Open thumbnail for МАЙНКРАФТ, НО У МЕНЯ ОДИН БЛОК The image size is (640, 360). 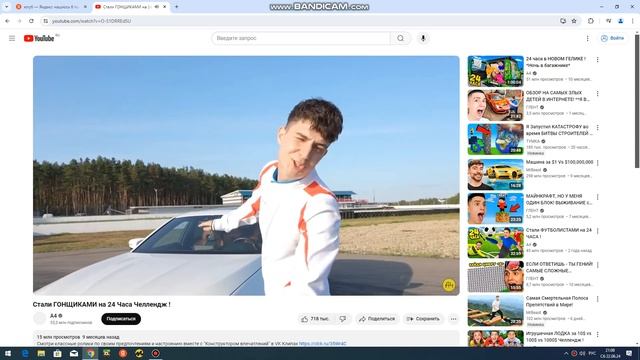496,208
